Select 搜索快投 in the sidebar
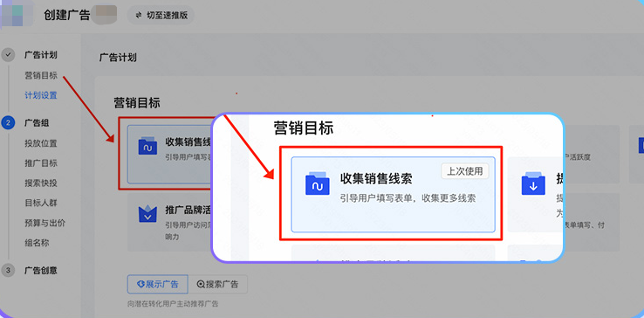The image size is (644, 318). (41, 183)
